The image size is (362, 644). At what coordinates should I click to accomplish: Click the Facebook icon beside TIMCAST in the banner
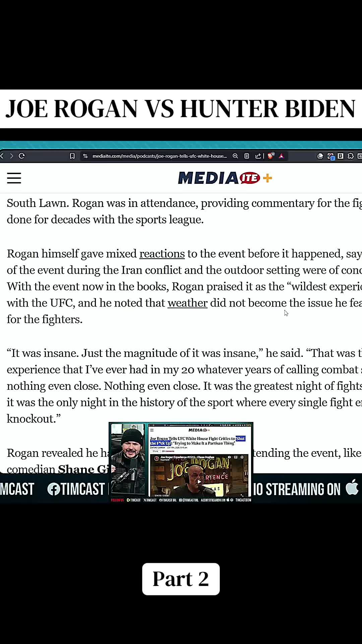pos(53,489)
